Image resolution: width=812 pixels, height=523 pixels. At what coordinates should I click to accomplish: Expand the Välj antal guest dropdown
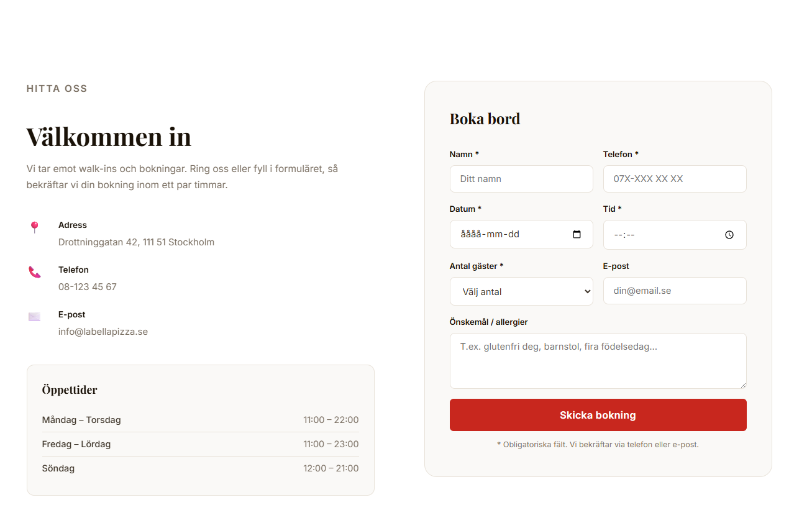521,291
